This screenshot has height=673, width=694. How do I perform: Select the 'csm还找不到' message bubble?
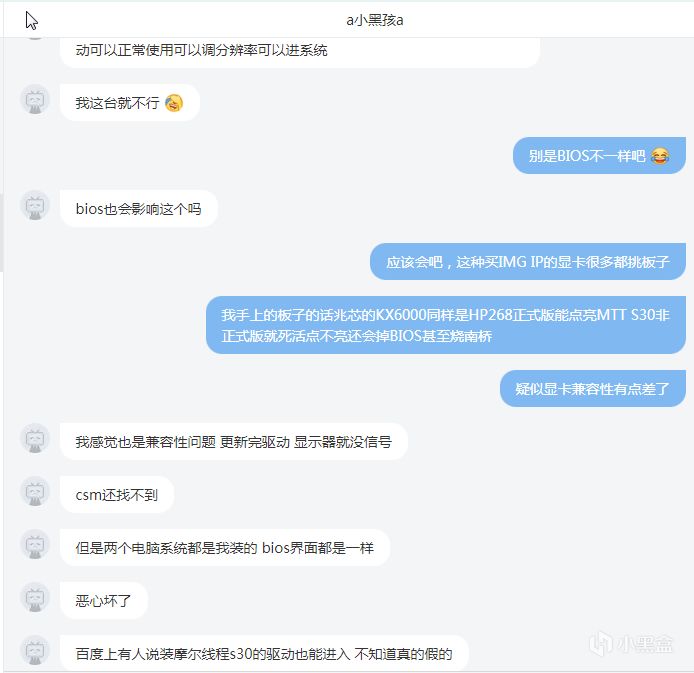117,495
